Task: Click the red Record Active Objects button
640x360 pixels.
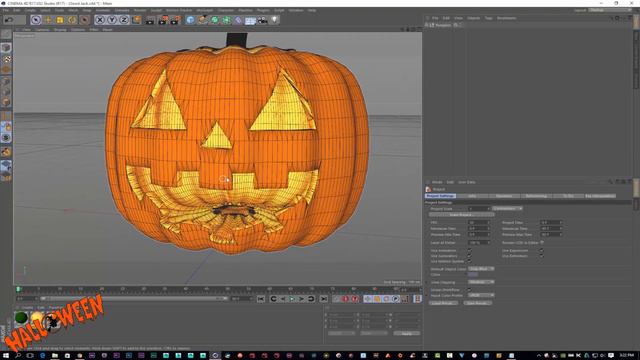Action: (x=346, y=299)
